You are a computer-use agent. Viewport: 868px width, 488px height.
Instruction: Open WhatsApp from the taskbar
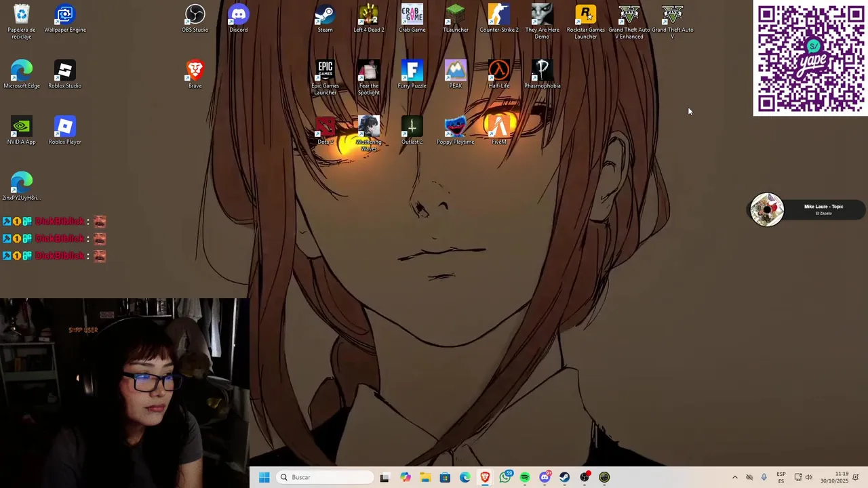point(505,477)
